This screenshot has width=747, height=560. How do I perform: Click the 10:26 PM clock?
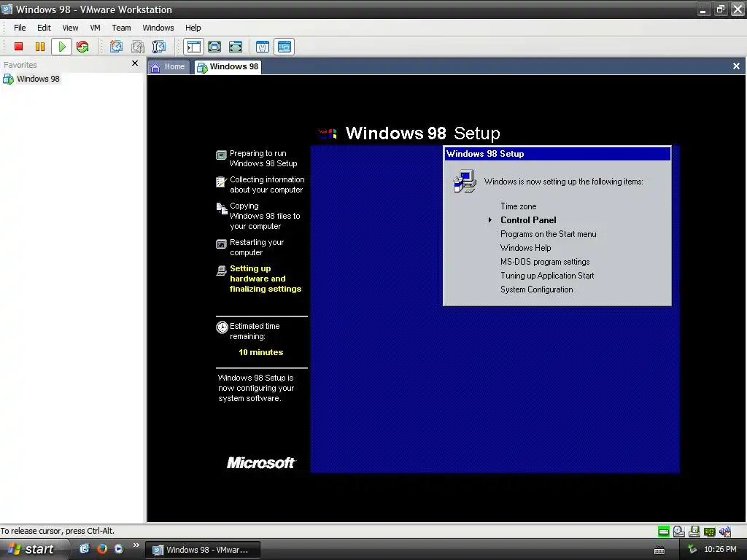(x=720, y=550)
